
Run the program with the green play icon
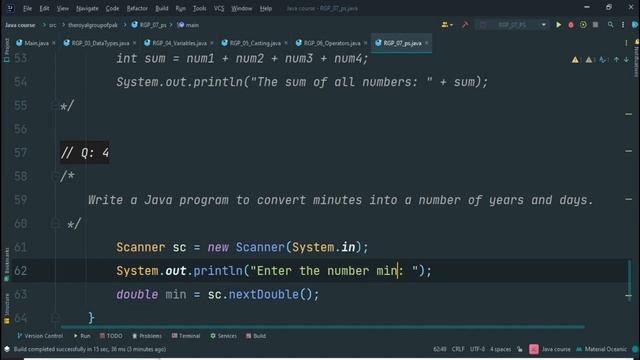558,25
